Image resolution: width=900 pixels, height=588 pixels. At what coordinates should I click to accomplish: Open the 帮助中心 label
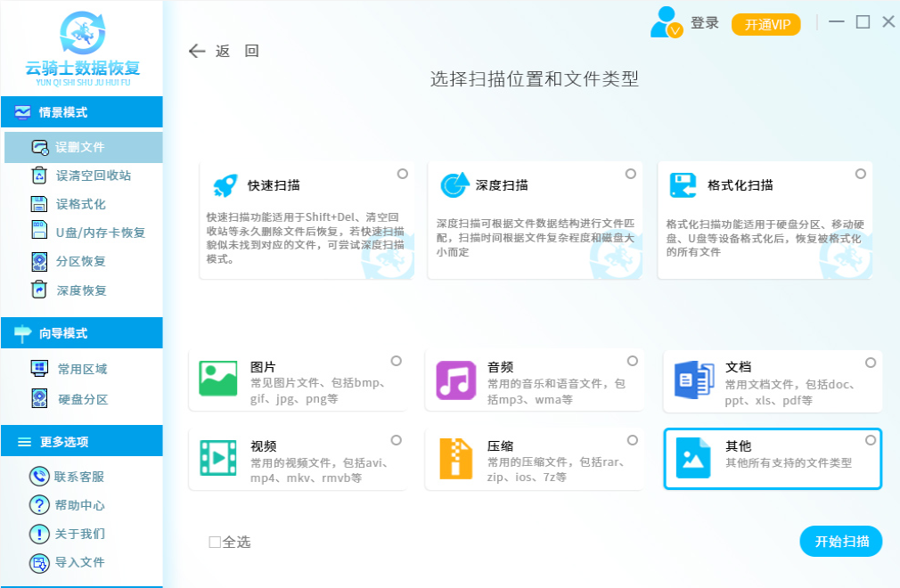click(x=80, y=505)
